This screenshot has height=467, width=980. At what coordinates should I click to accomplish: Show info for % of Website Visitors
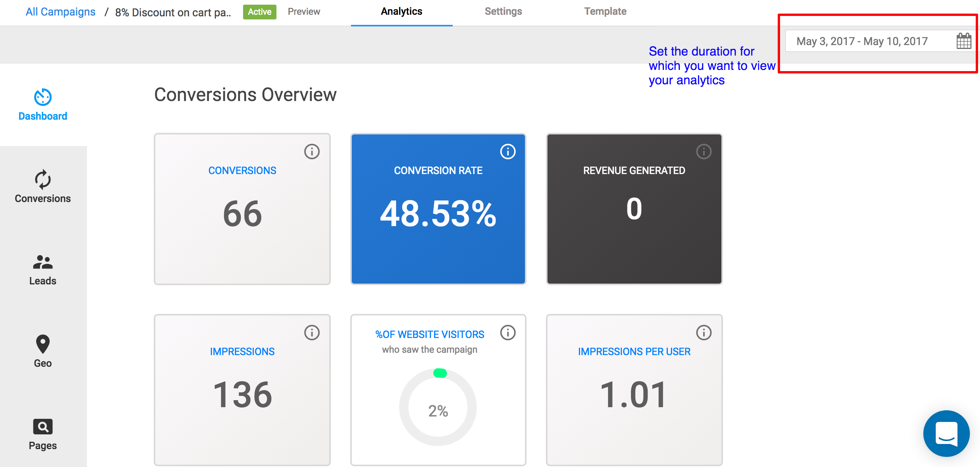click(x=507, y=333)
